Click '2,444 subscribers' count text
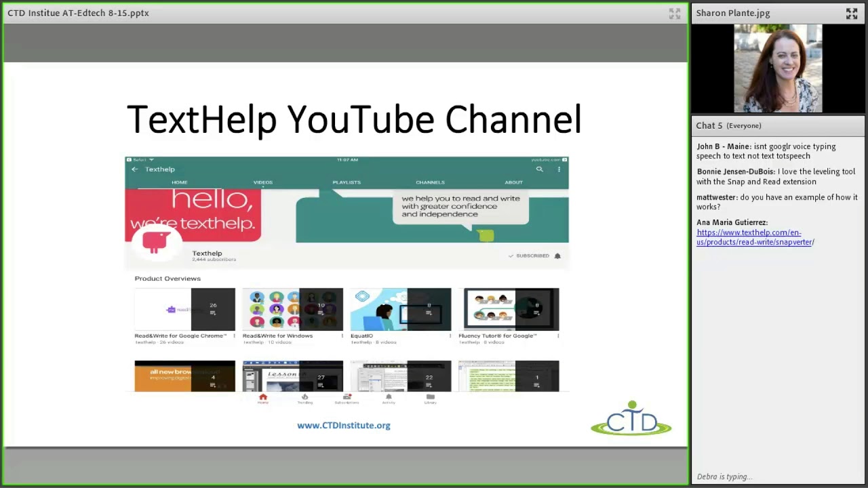This screenshot has width=868, height=488. (x=214, y=260)
